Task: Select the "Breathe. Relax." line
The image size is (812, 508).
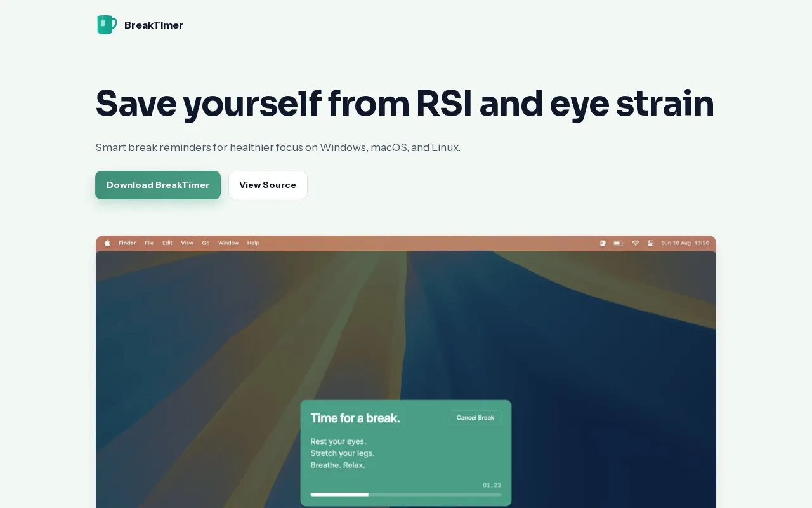Action: click(338, 465)
